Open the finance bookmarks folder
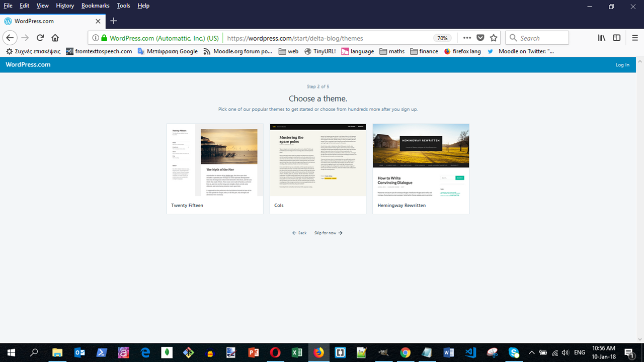644x362 pixels. (x=424, y=51)
